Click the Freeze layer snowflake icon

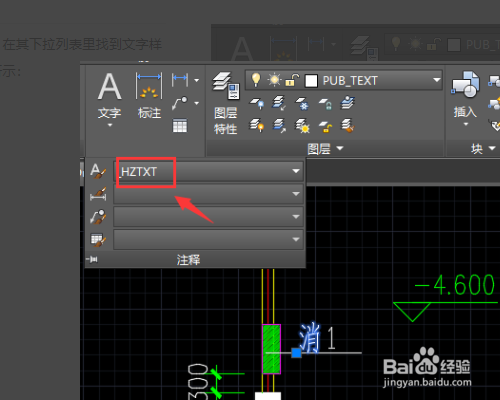click(302, 103)
